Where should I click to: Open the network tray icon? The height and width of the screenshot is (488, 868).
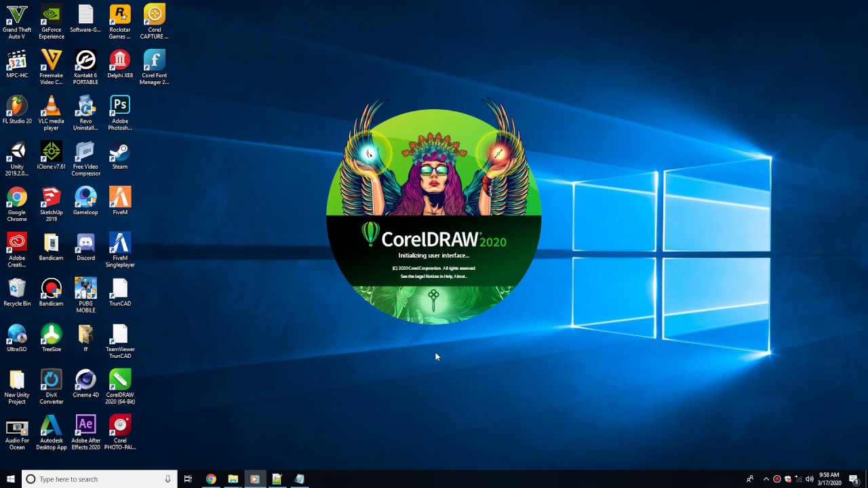tap(798, 479)
